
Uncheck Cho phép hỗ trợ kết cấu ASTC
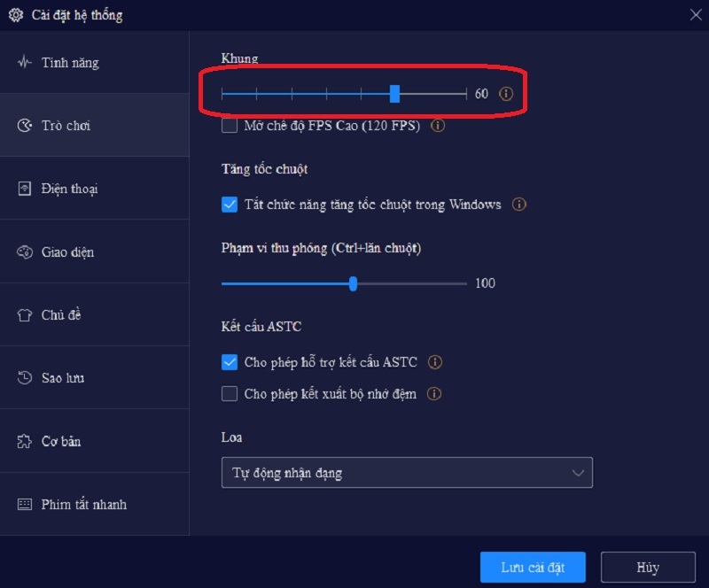[230, 362]
